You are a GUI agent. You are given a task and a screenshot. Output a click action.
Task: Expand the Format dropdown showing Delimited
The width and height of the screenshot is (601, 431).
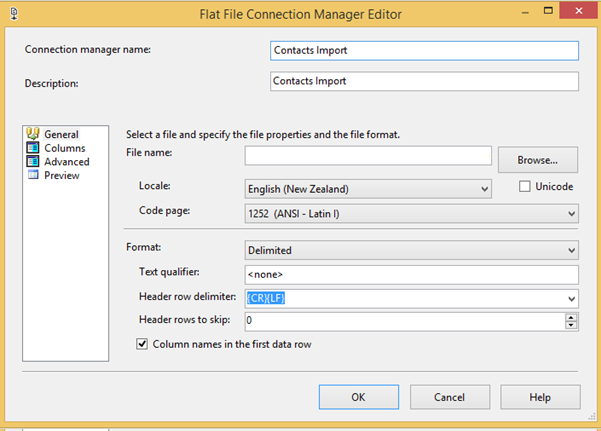pyautogui.click(x=571, y=250)
